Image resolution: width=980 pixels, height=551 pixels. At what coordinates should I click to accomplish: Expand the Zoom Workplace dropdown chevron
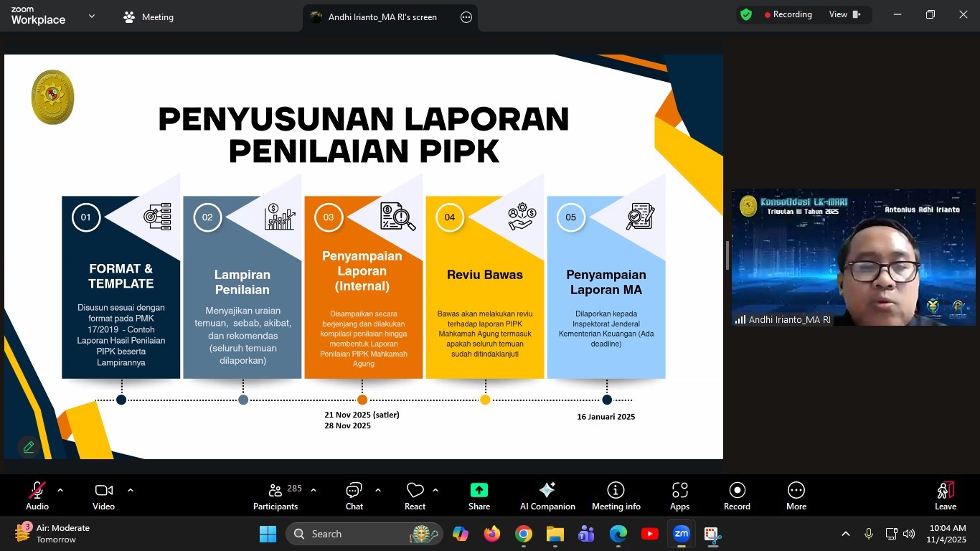pyautogui.click(x=91, y=17)
